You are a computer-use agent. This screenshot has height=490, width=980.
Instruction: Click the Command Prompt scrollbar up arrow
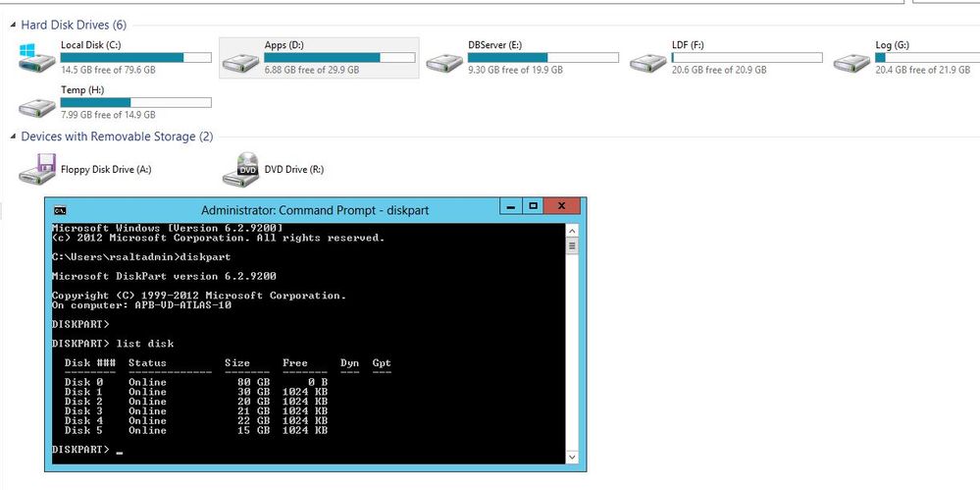coord(572,231)
